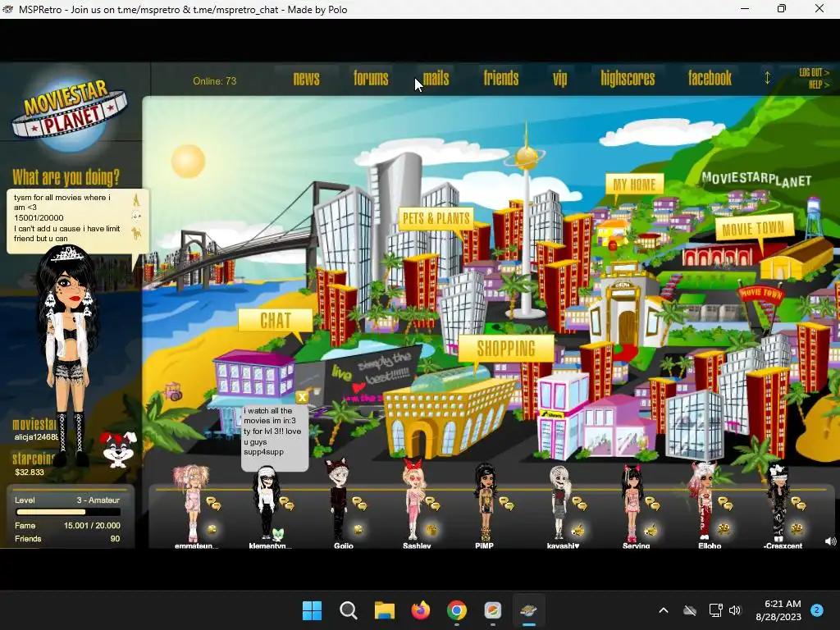Select klementyn's avatar
This screenshot has width=840, height=630.
(x=267, y=504)
